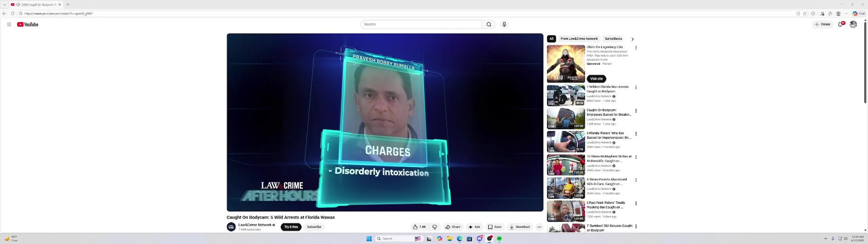Open YouTube notifications bell
The height and width of the screenshot is (244, 868).
(x=841, y=24)
